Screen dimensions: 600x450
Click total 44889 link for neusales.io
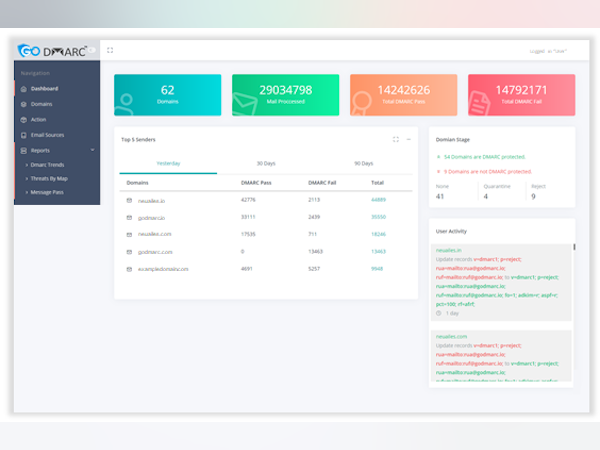point(378,199)
